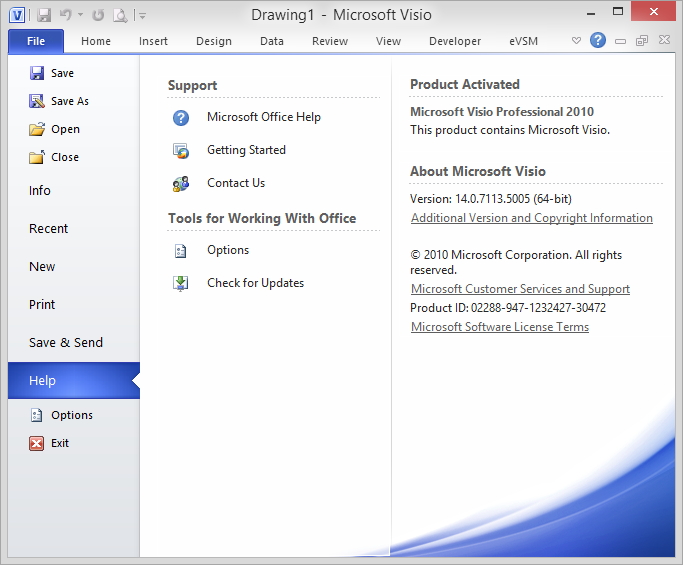683x565 pixels.
Task: Click the Product ID 02288-947-1232427-30472 text
Action: pos(508,308)
